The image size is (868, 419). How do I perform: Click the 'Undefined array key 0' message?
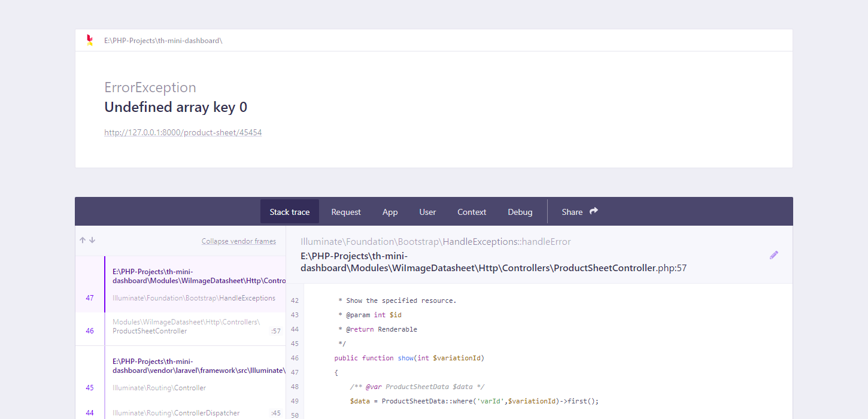point(175,107)
